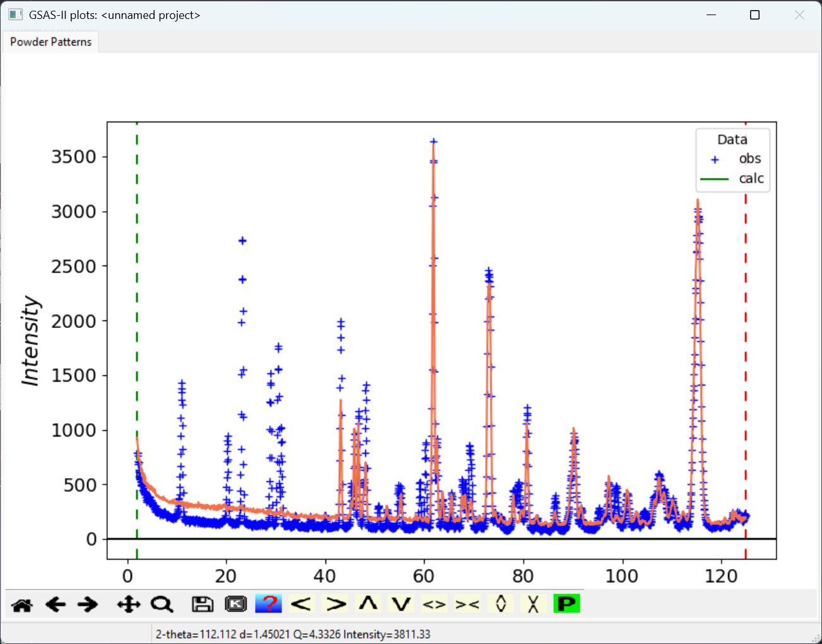Maximize the GSAS-II plots window
The width and height of the screenshot is (822, 644).
pos(754,15)
